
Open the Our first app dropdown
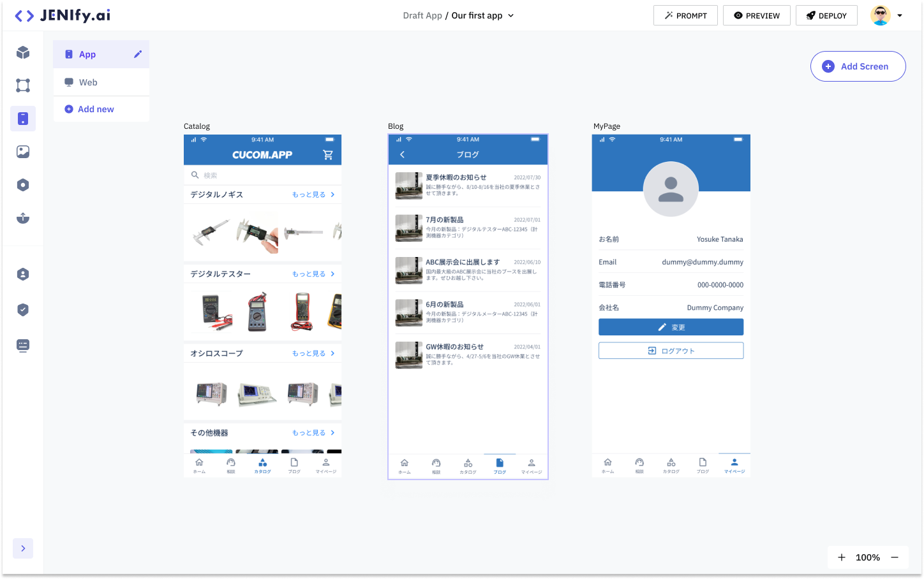(482, 15)
